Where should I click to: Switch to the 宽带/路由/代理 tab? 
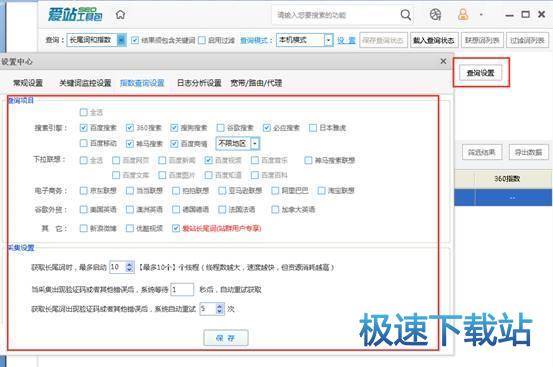pos(256,83)
